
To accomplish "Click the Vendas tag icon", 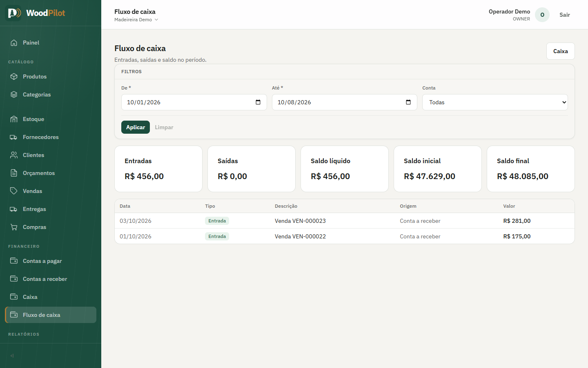I will (x=14, y=191).
